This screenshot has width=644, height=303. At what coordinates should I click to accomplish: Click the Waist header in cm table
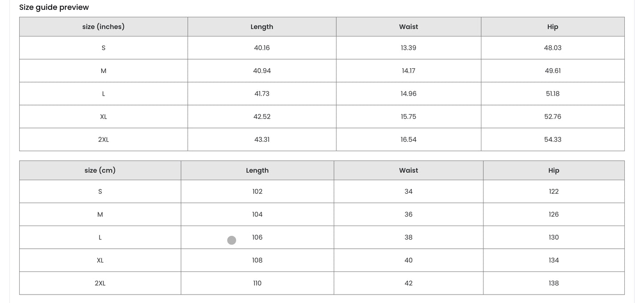[x=408, y=170]
